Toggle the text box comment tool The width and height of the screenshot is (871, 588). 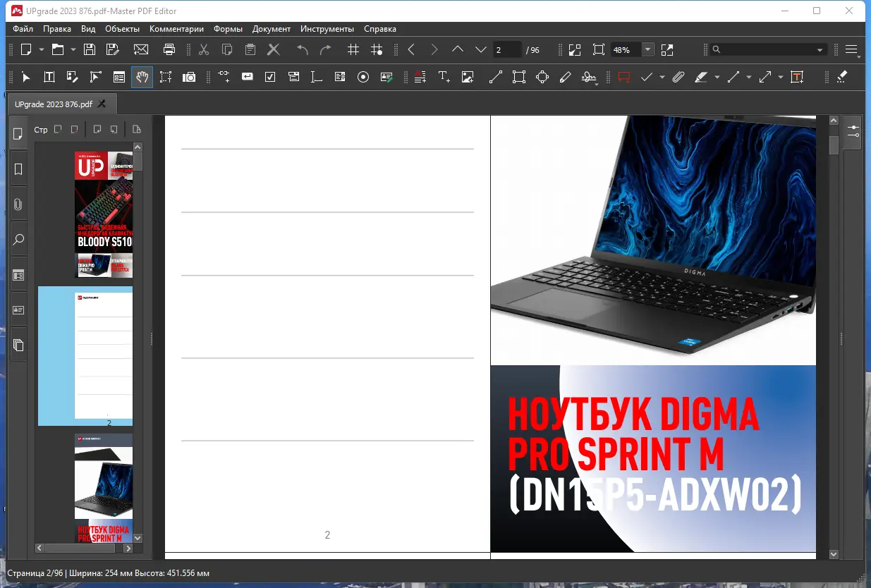[x=797, y=77]
